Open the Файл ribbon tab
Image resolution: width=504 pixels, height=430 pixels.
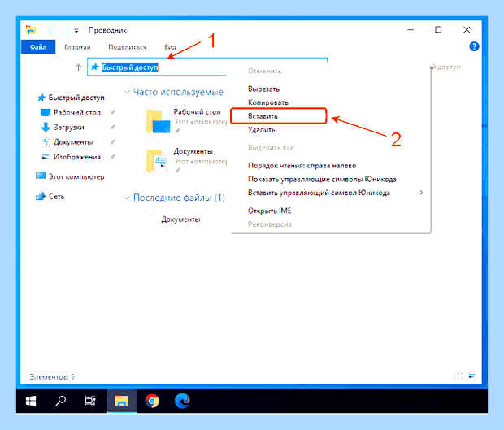[x=38, y=47]
